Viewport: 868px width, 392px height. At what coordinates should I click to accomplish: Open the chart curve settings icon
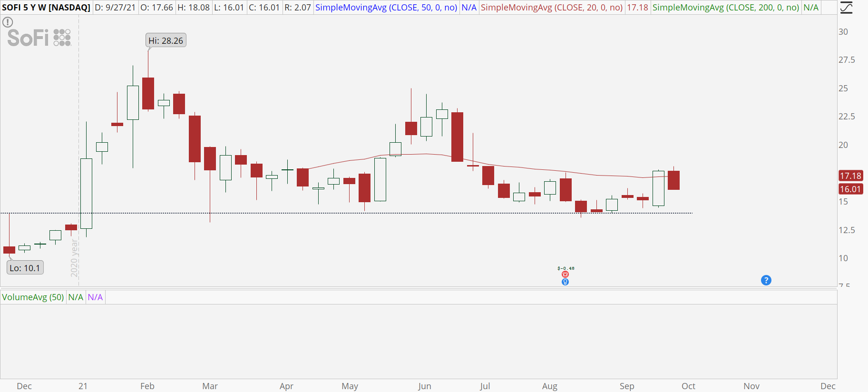point(847,8)
